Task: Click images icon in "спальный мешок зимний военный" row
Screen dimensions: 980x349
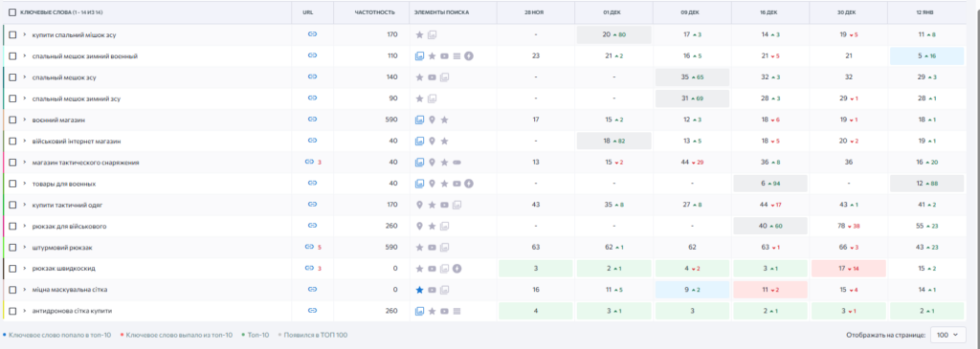Action: pos(419,56)
